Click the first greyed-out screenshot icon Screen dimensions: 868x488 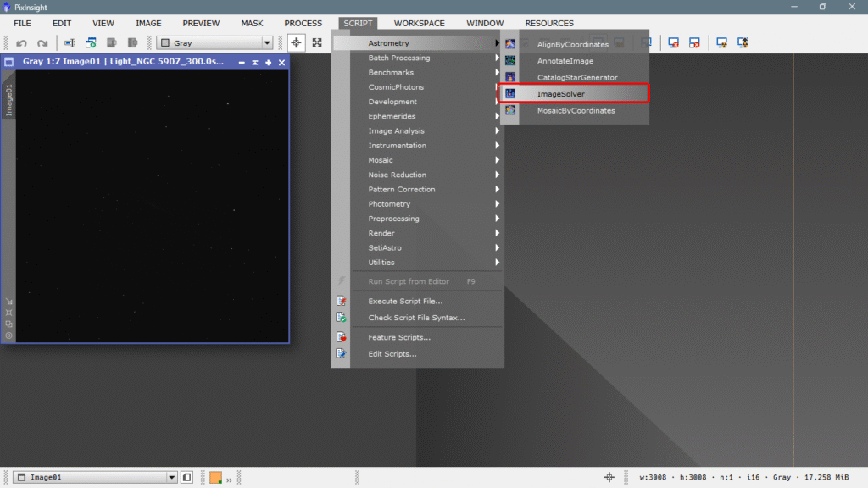[111, 42]
